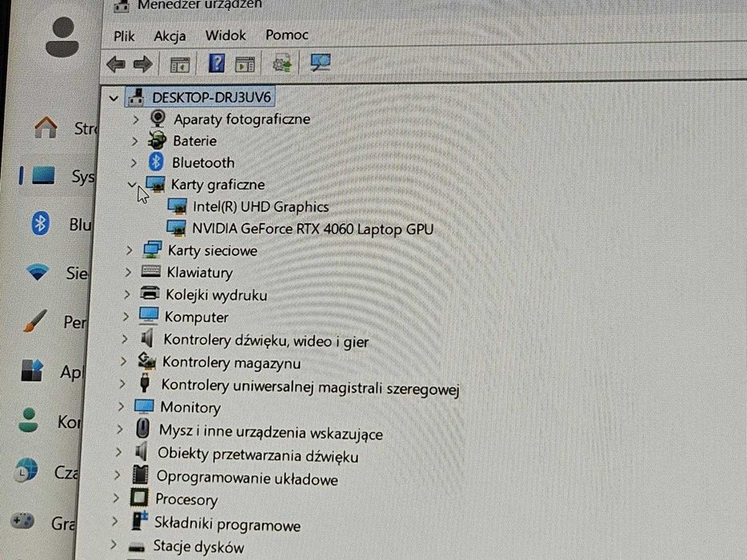Expand the Składniki programowe category

click(x=114, y=521)
